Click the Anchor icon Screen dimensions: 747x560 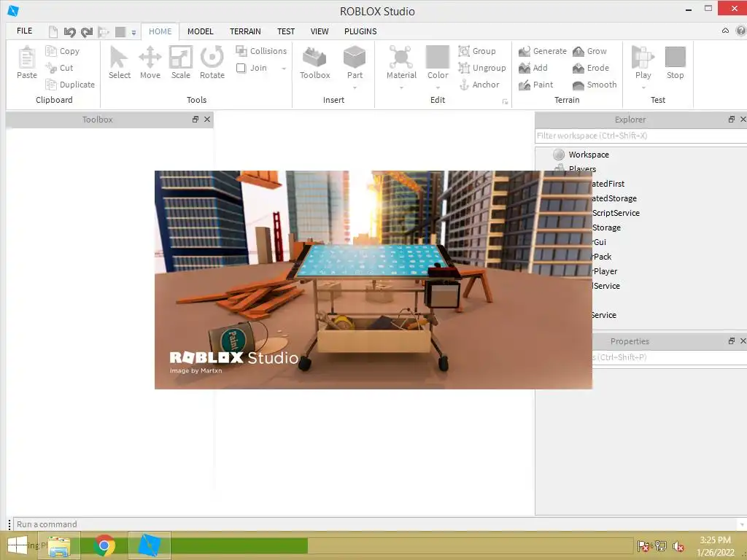coord(464,85)
